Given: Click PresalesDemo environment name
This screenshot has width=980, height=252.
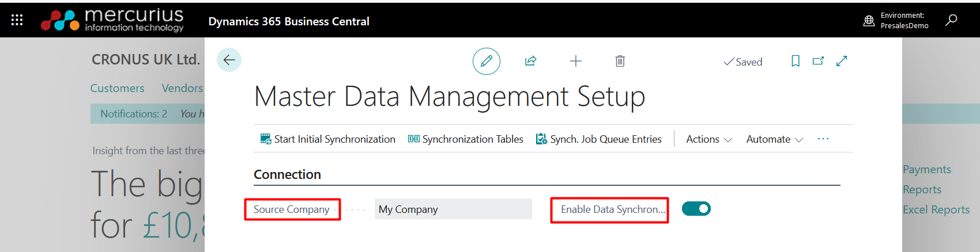Looking at the screenshot, I should point(904,26).
